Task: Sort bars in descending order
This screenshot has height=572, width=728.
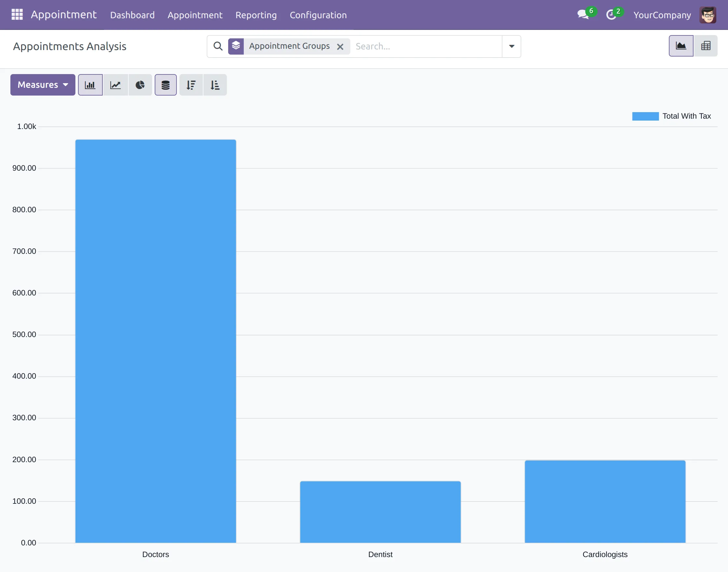Action: pyautogui.click(x=191, y=85)
